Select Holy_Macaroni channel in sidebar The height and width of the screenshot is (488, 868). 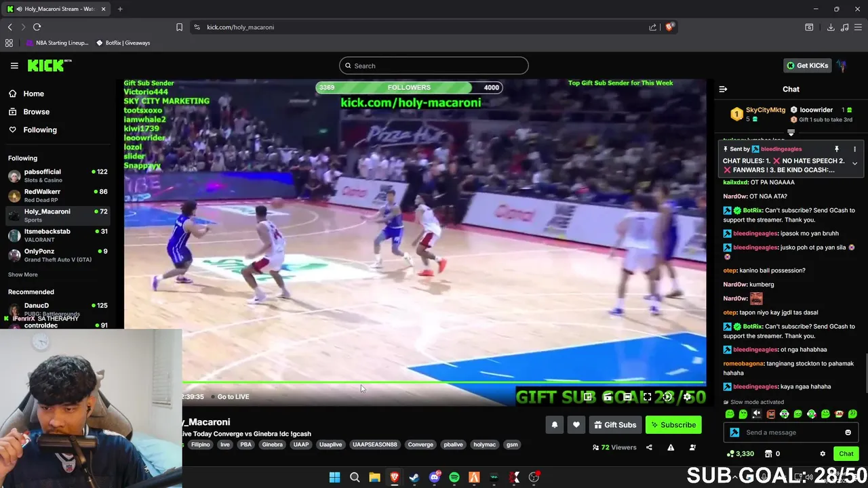pos(58,215)
